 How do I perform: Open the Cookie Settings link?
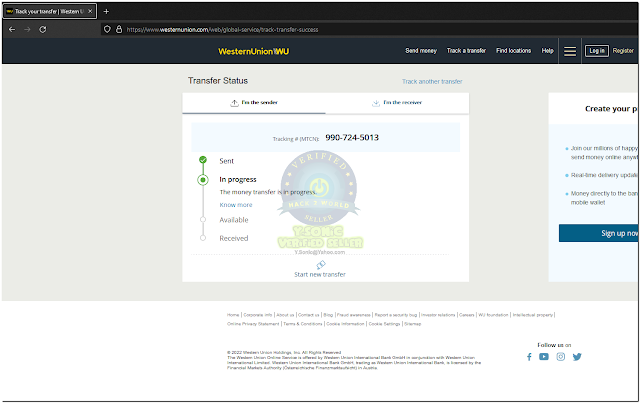point(384,324)
